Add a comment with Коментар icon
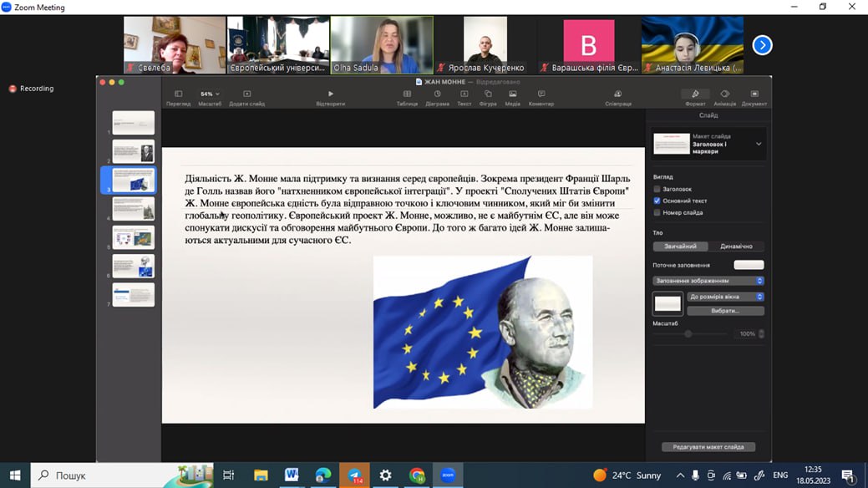This screenshot has width=868, height=488. pos(541,94)
